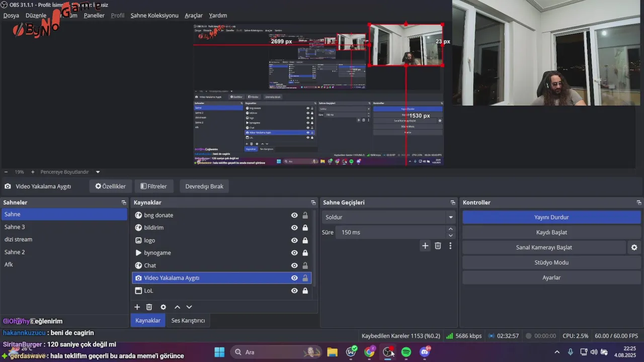Select scene Sahne 3
644x362 pixels.
point(64,227)
